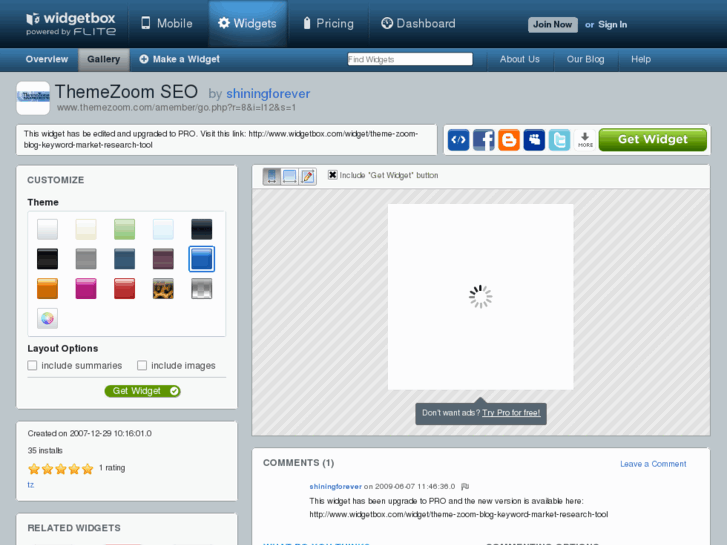The width and height of the screenshot is (727, 545).
Task: Open the Pricing tab
Action: 328,23
